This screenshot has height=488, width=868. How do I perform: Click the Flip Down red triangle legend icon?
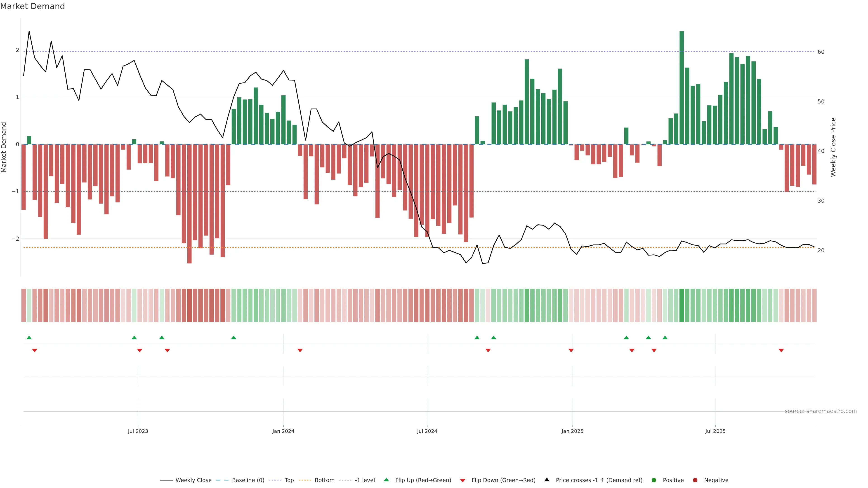(x=462, y=481)
